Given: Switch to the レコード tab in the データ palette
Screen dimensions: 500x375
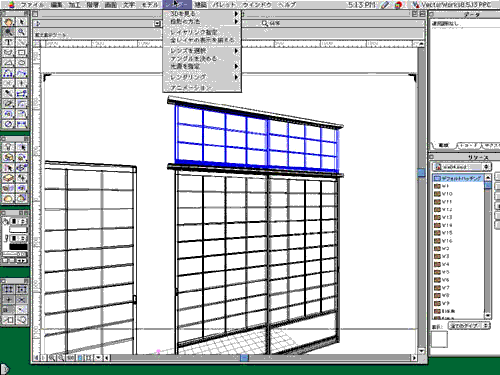Looking at the screenshot, I should [469, 145].
